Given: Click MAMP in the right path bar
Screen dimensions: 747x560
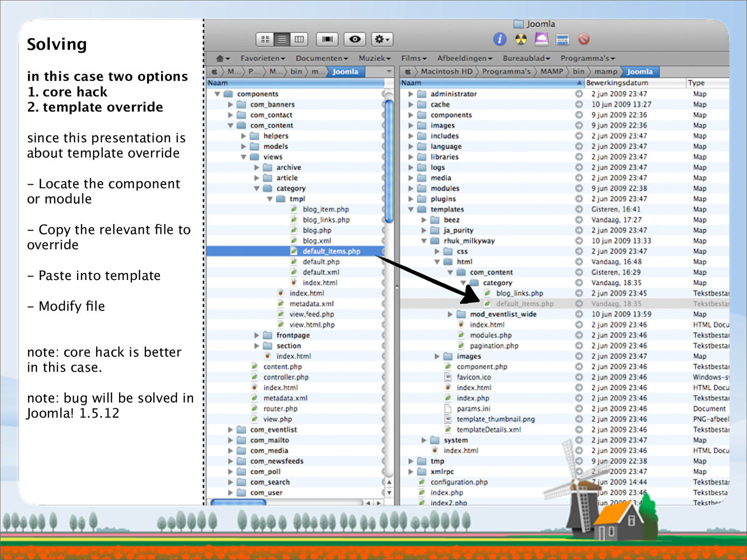Looking at the screenshot, I should coord(551,71).
